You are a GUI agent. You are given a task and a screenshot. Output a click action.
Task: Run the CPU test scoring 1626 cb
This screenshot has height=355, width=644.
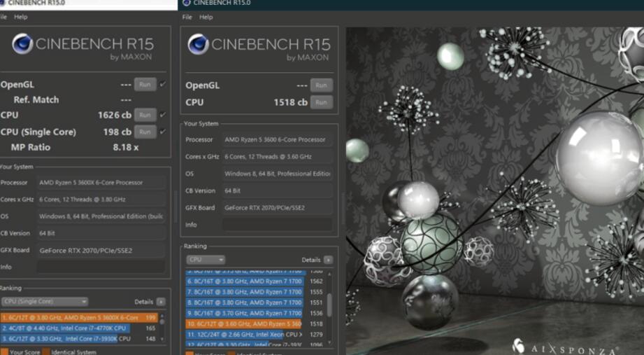(x=145, y=115)
